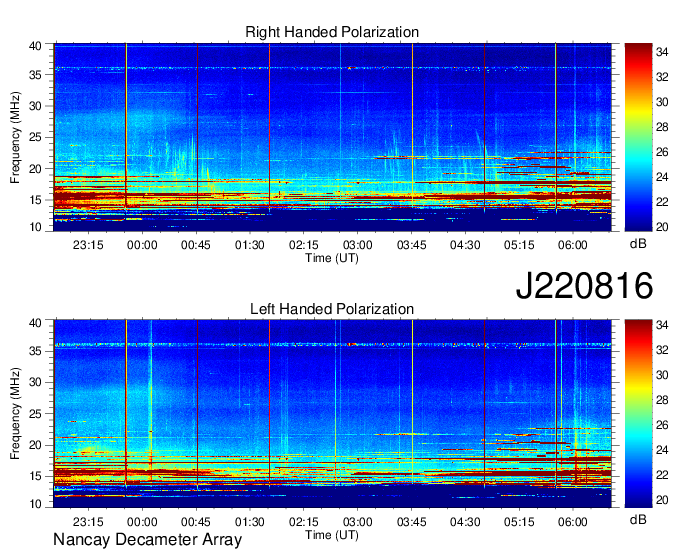Screen dimensions: 680x552
Task: Click the 10 MHz tick of Left Handed plot
Action: [x=35, y=504]
